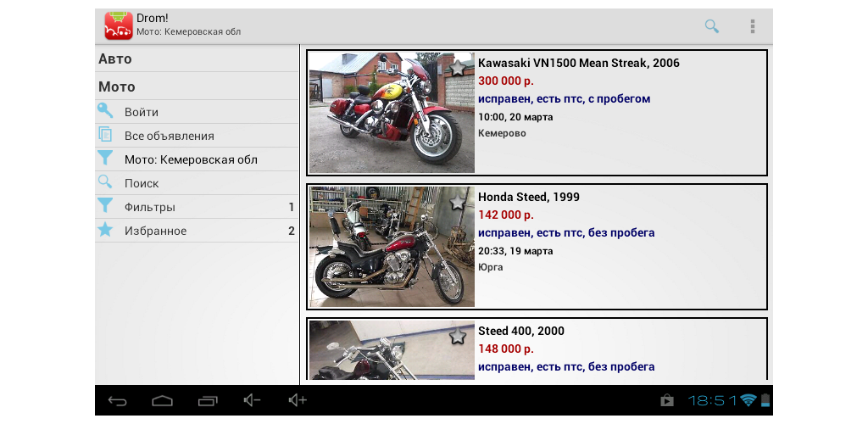Tap the Android home navigation icon
The height and width of the screenshot is (424, 868).
pos(163,400)
